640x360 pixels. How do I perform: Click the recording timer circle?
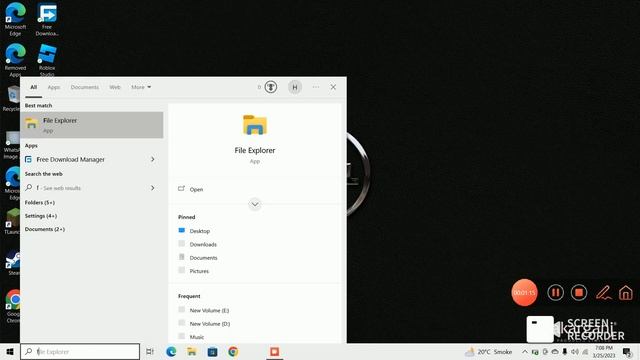point(524,292)
